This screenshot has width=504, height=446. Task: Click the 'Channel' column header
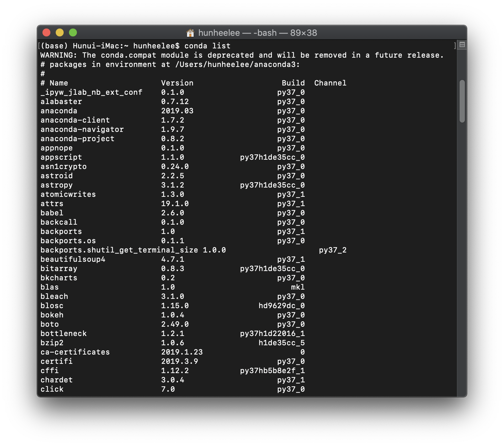click(330, 83)
